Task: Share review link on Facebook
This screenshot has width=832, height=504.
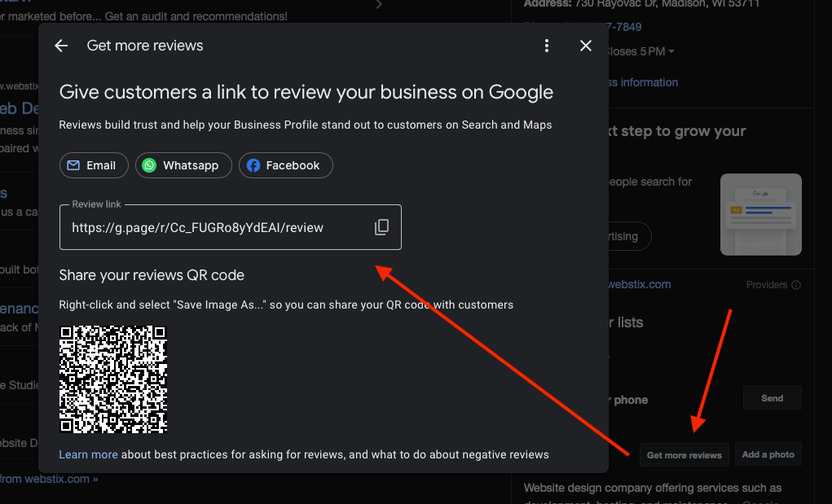Action: click(x=285, y=165)
